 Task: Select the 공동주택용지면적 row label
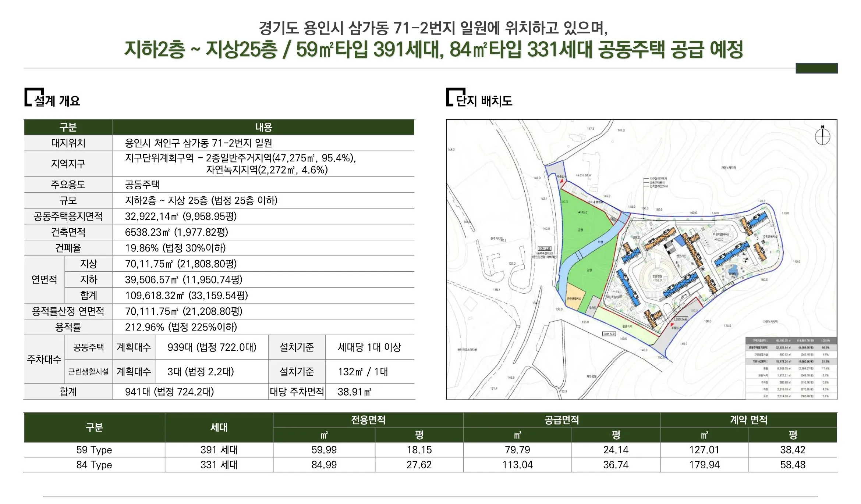(x=68, y=216)
